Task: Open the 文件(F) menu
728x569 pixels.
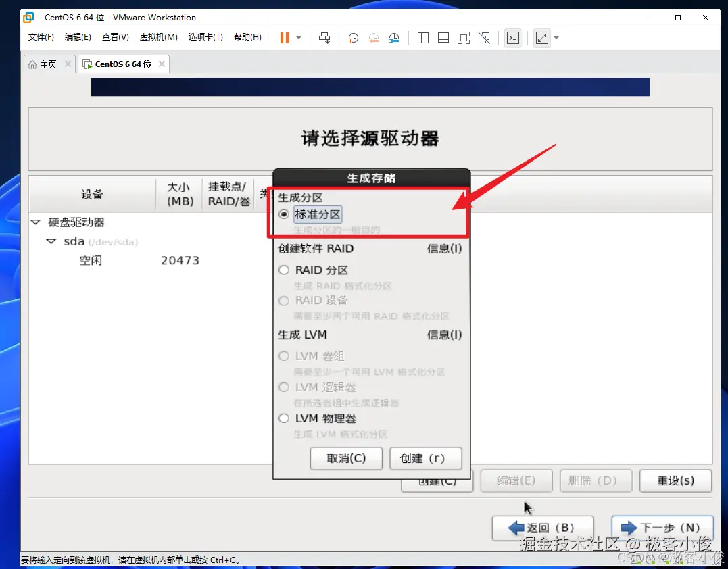Action: [41, 37]
